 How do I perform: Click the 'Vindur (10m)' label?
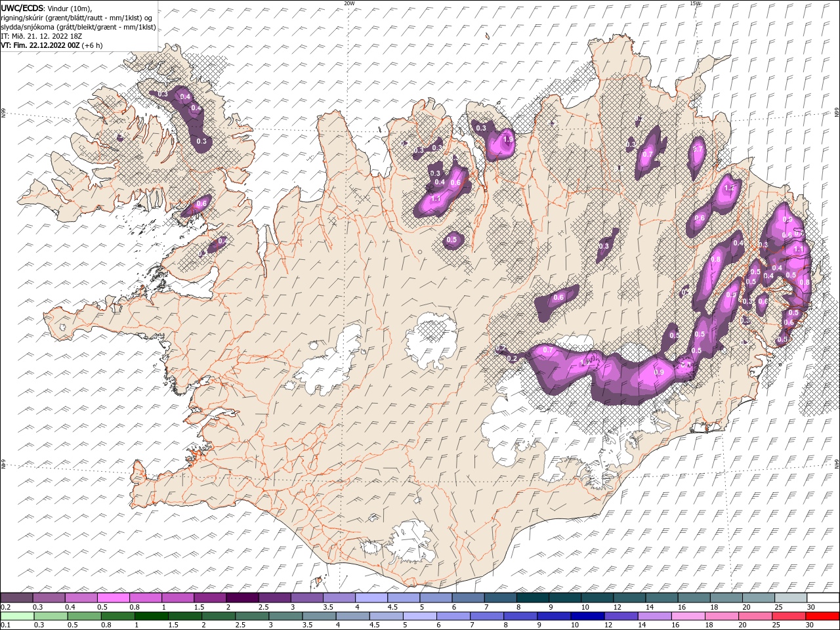[x=70, y=8]
